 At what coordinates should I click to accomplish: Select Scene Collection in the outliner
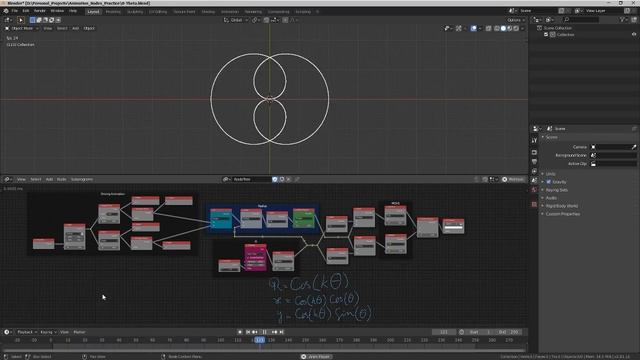coord(557,28)
